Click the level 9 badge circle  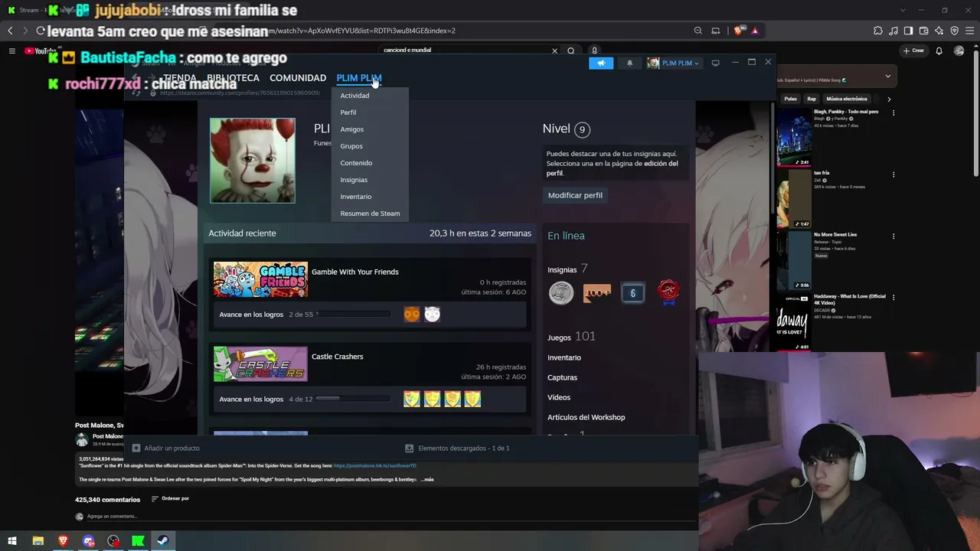click(x=582, y=129)
